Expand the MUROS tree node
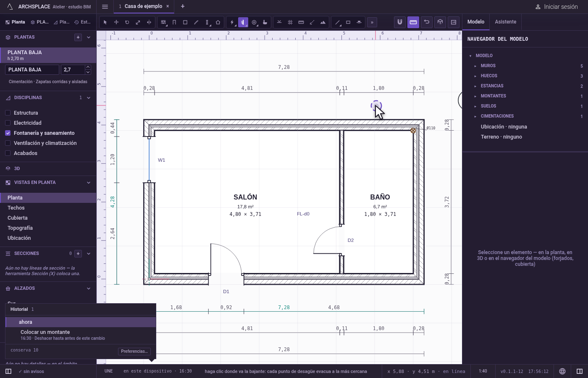 coord(475,66)
